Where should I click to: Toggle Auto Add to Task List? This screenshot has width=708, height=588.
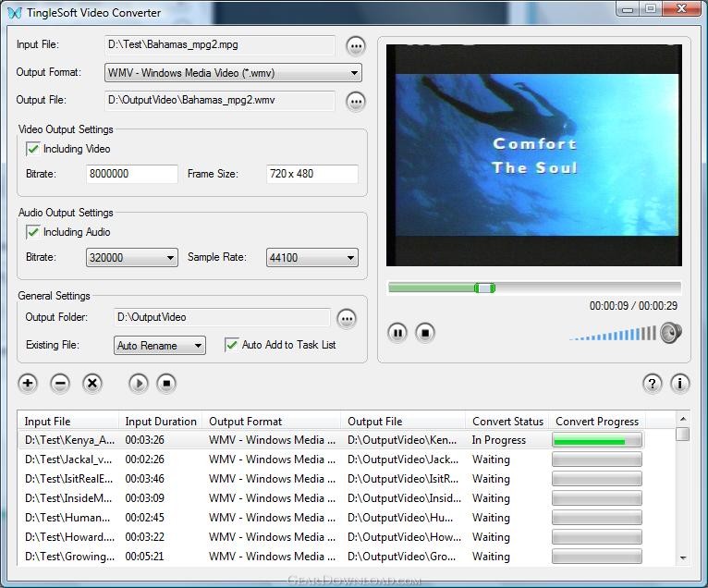pos(232,345)
